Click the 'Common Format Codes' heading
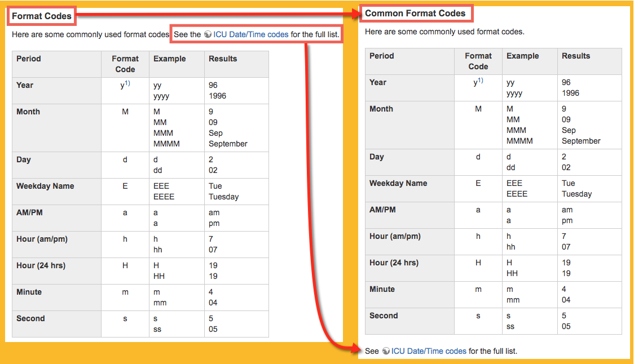Screen dimensions: 634x364 pyautogui.click(x=415, y=13)
